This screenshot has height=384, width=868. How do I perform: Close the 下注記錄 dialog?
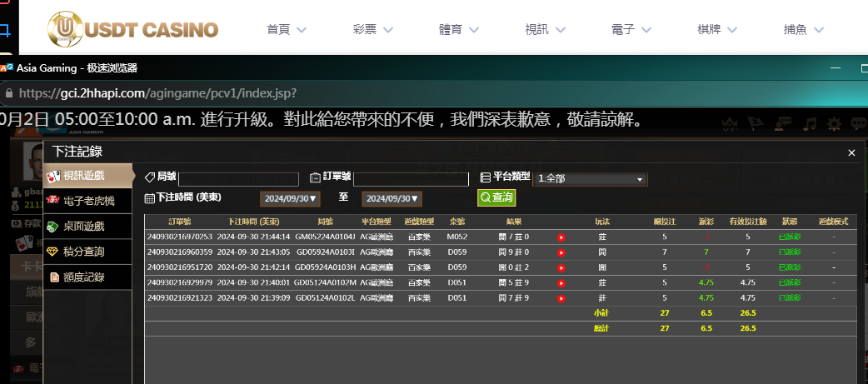click(x=851, y=153)
